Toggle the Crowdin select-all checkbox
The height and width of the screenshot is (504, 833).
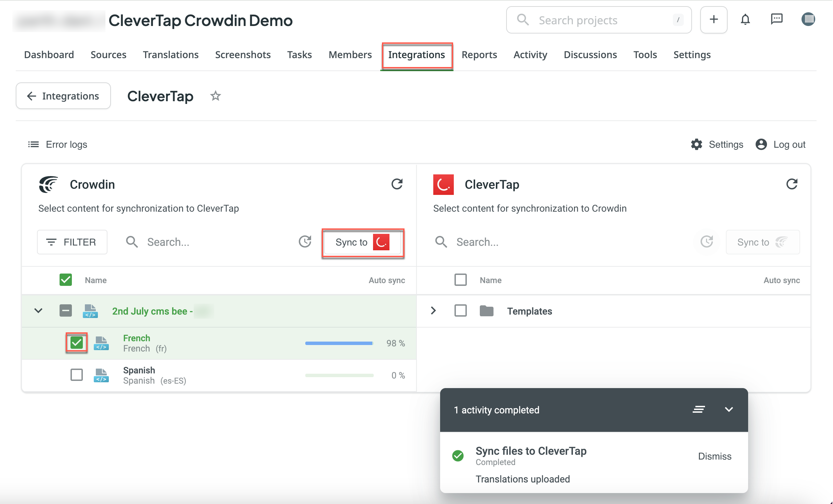click(66, 280)
